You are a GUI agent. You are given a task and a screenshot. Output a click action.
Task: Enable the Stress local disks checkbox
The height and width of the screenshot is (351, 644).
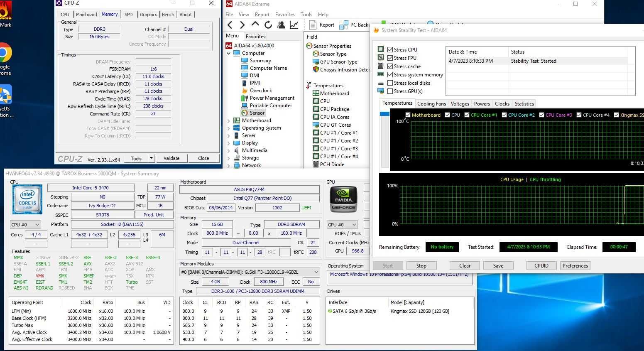[390, 83]
